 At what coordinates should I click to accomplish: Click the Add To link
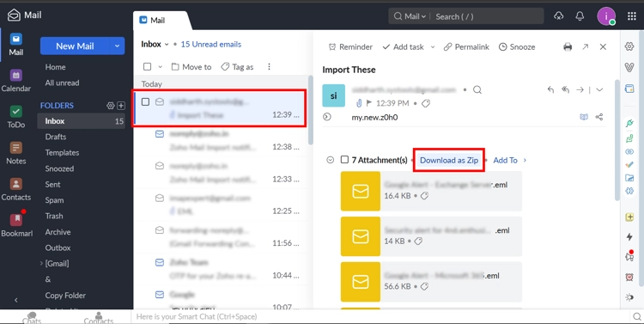(505, 161)
